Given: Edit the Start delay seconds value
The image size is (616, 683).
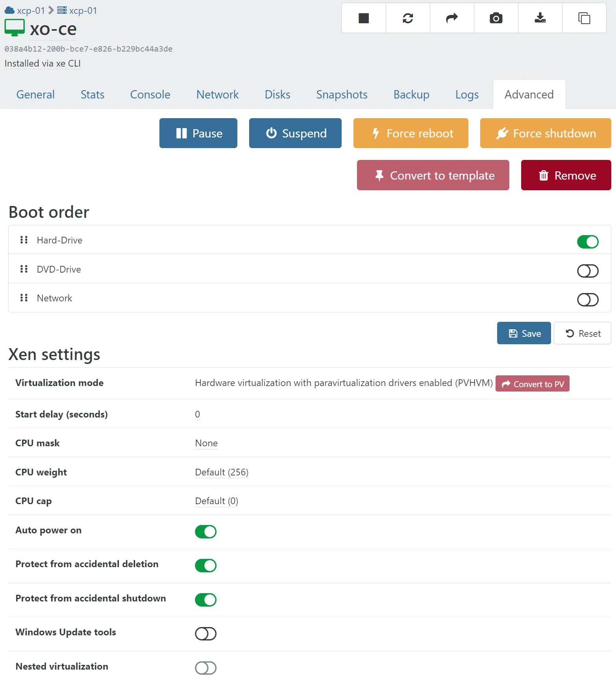Looking at the screenshot, I should [x=198, y=414].
